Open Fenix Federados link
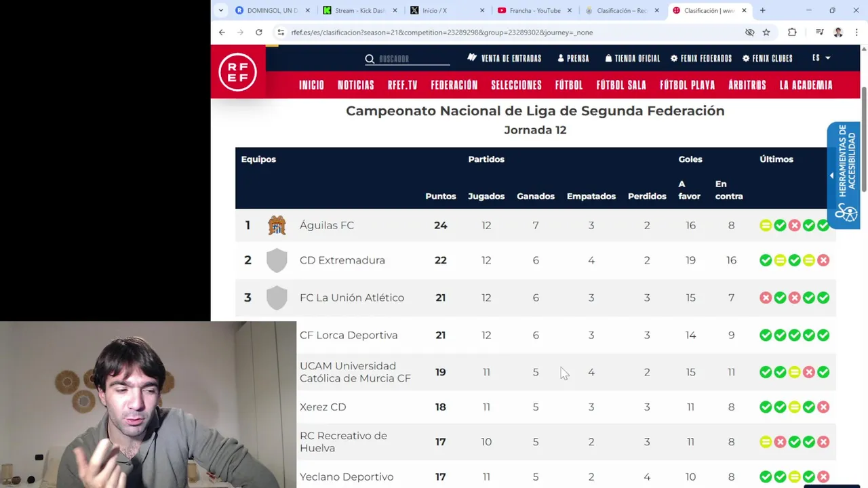868x488 pixels. tap(701, 58)
